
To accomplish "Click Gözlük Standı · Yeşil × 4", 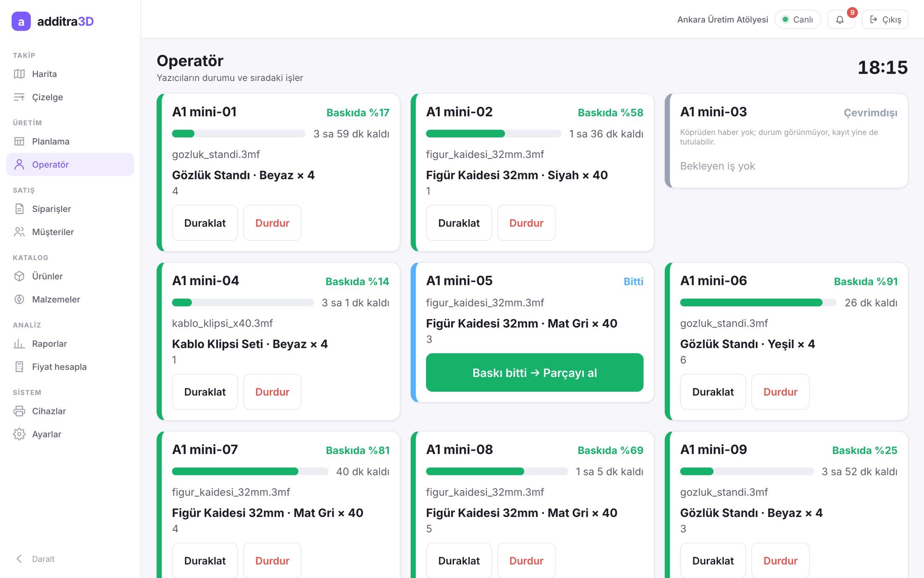I will click(x=748, y=344).
